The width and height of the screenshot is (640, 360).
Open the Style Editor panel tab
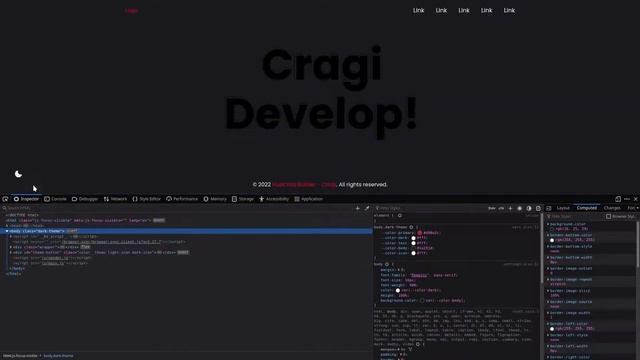(x=147, y=199)
